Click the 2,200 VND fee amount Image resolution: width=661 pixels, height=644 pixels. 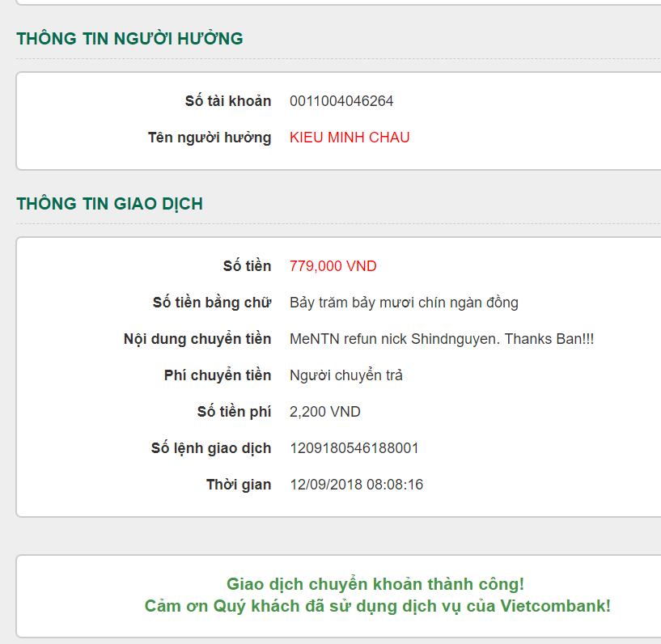pyautogui.click(x=324, y=412)
